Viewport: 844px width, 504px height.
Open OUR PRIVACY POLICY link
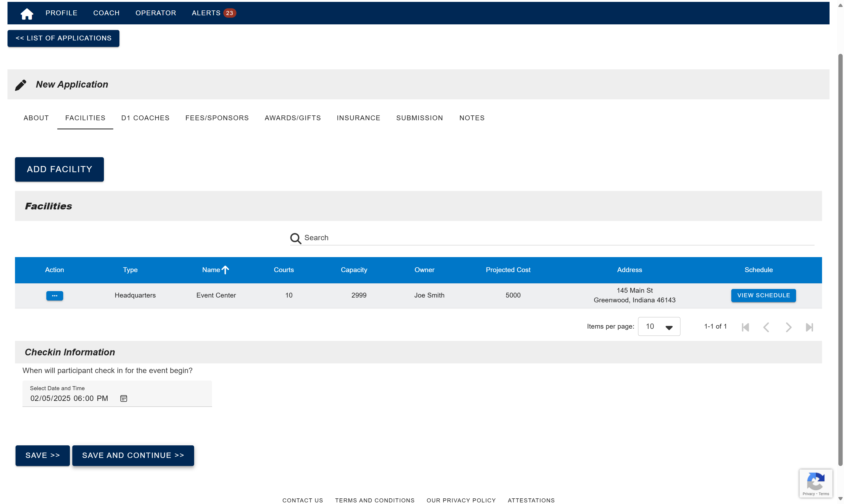pyautogui.click(x=461, y=500)
